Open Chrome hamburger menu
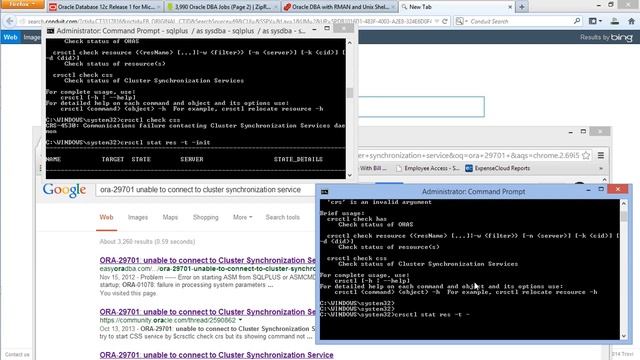 [601, 155]
